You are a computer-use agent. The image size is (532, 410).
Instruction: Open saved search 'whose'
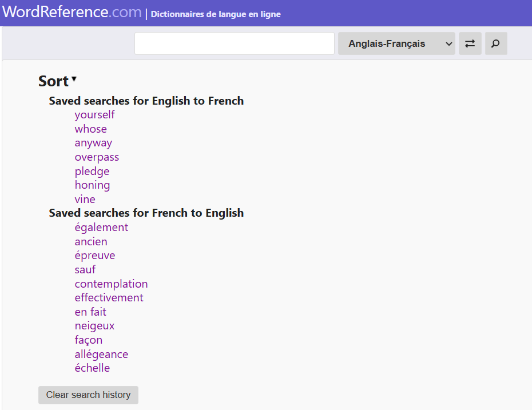pyautogui.click(x=90, y=129)
